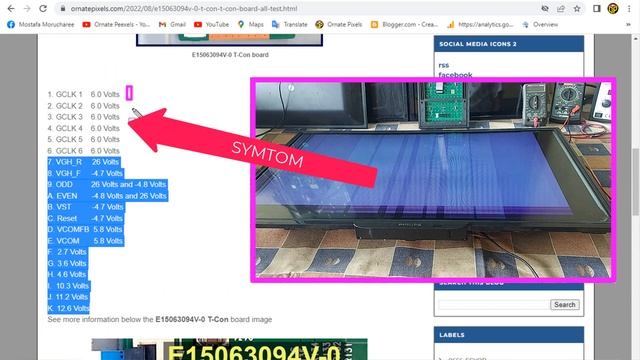Click '2. GCLK 2 6.0 Volts' line

pos(83,106)
